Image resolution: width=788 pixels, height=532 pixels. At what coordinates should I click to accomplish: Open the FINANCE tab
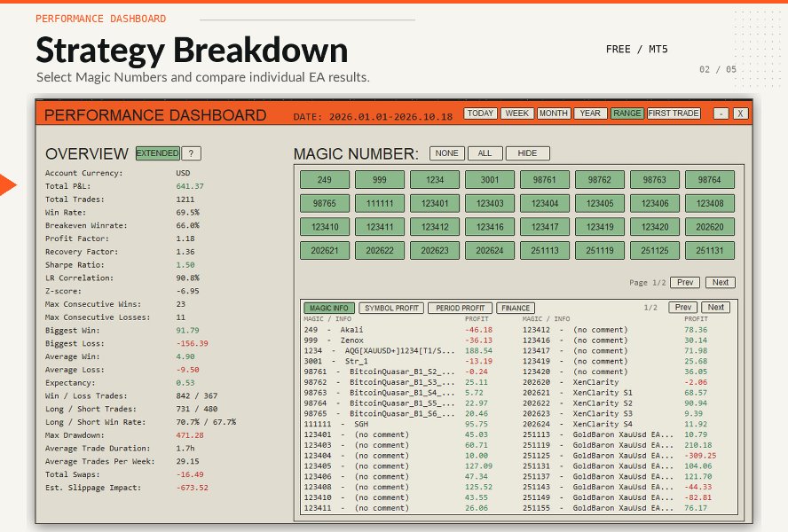click(516, 308)
